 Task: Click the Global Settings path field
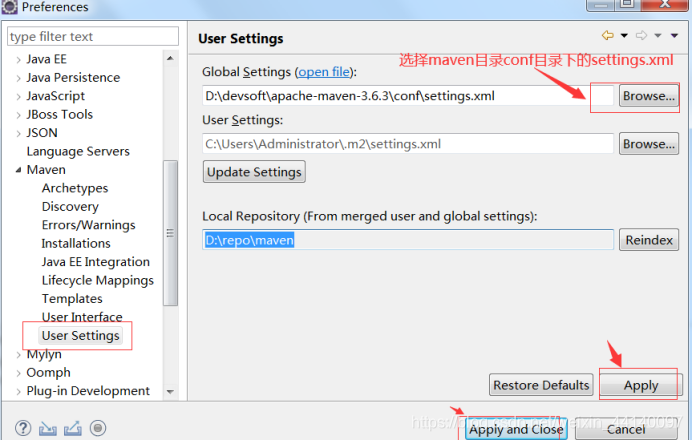408,96
